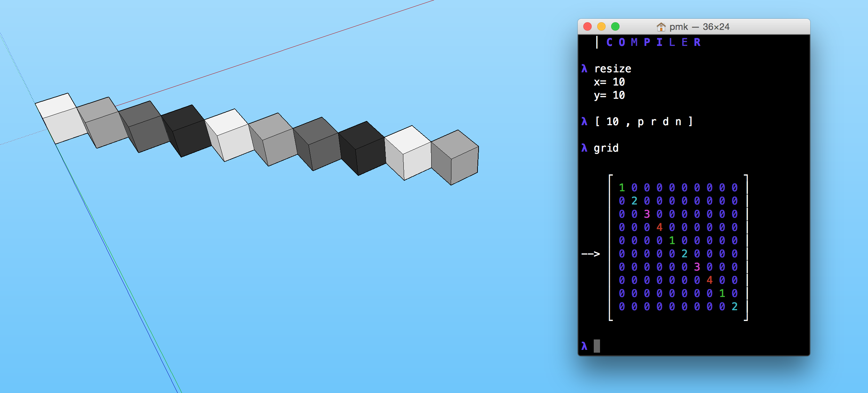
Task: Click the terminal title text 'pmk — 36×24'
Action: click(x=699, y=27)
